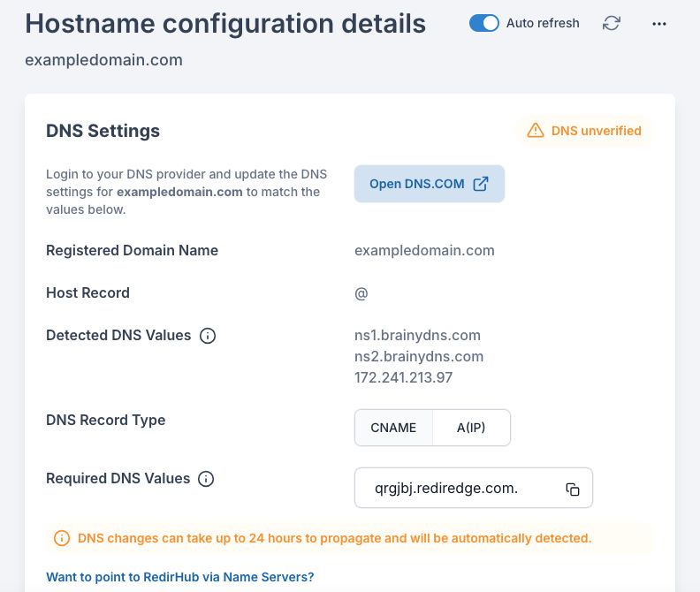Click the info icon beside Required DNS Values
700x592 pixels.
point(206,479)
